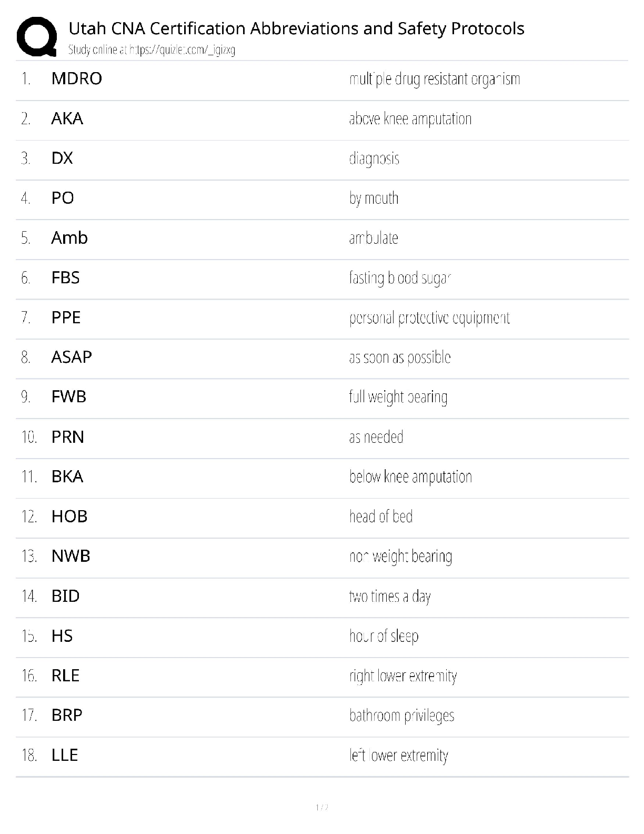Click the 'by mouth' definition text
Image resolution: width=644 pixels, height=834 pixels.
pos(374,198)
